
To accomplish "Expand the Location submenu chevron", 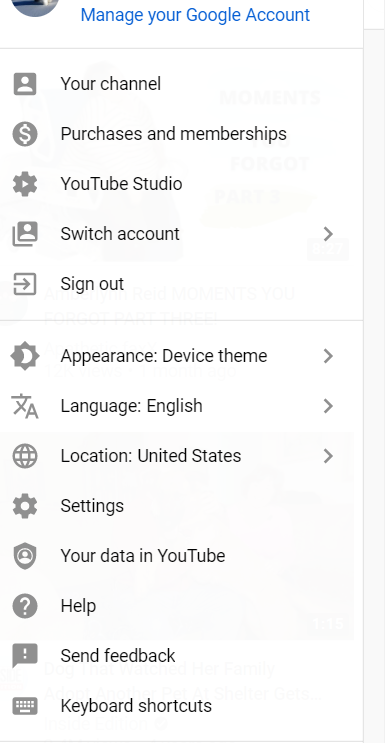I will 328,456.
